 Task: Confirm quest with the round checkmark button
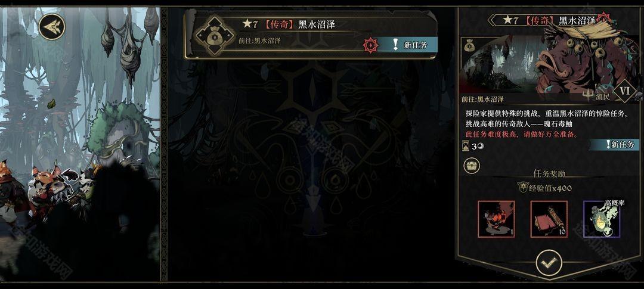point(549,263)
